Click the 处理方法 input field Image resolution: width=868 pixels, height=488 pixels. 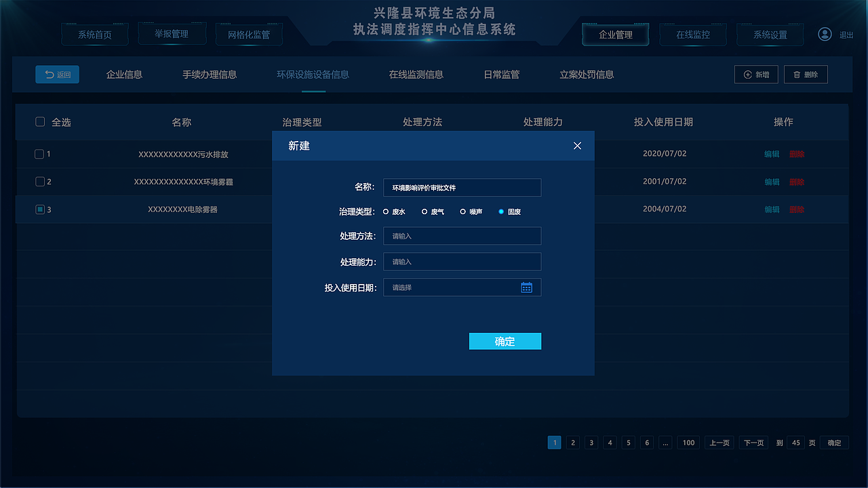(x=462, y=236)
